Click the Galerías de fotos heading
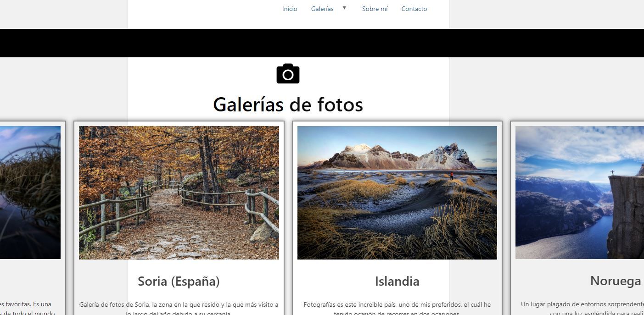This screenshot has height=315, width=644. [288, 105]
